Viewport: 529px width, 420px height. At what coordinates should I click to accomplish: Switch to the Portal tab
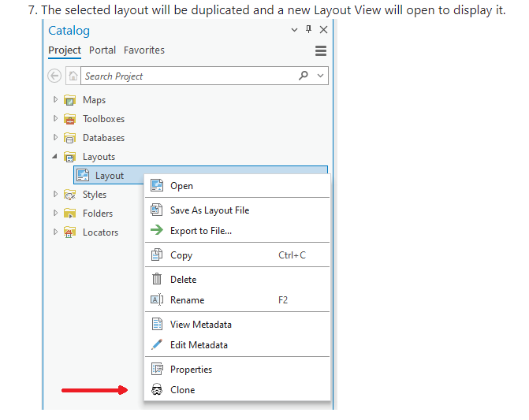tap(102, 50)
